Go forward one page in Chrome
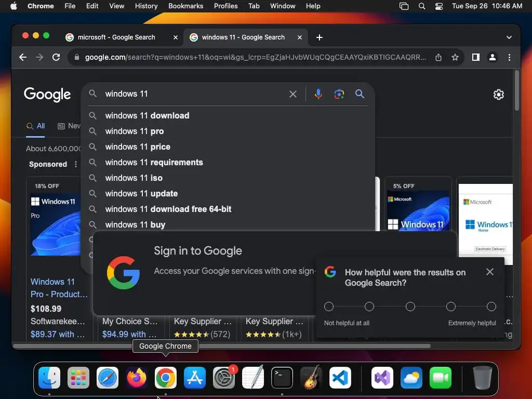 [x=39, y=57]
